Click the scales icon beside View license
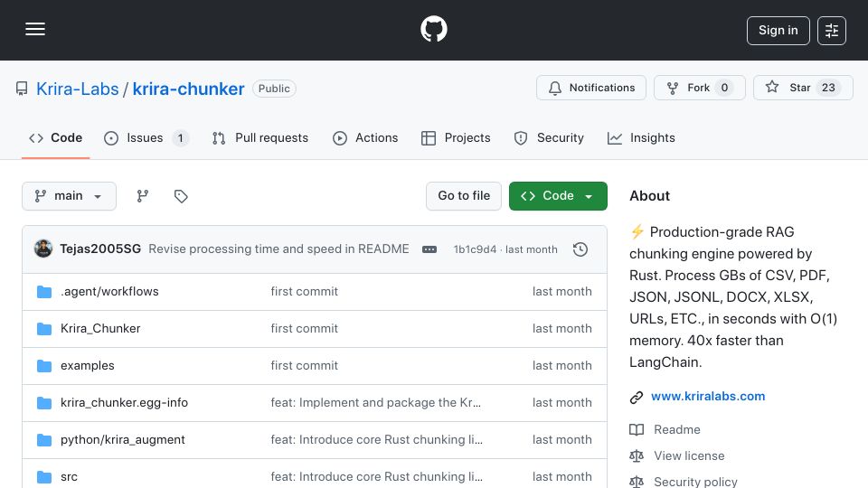Viewport: 868px width, 488px height. [637, 455]
